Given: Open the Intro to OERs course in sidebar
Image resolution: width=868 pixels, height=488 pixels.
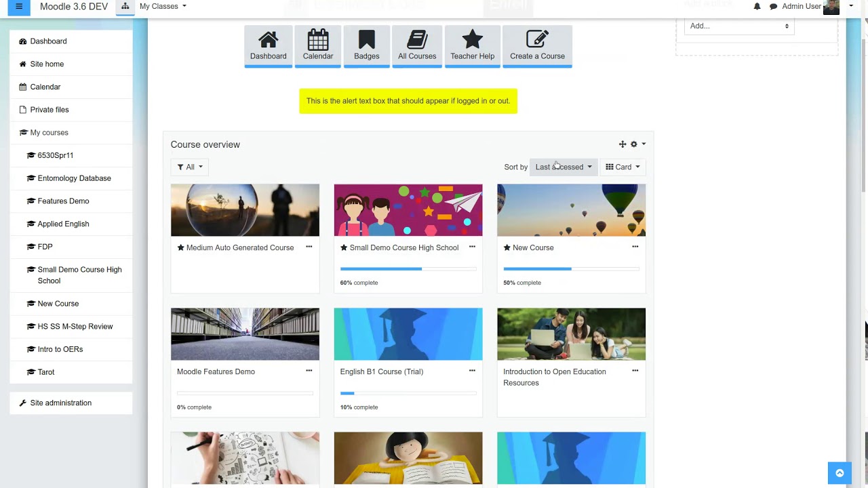Looking at the screenshot, I should tap(71, 349).
